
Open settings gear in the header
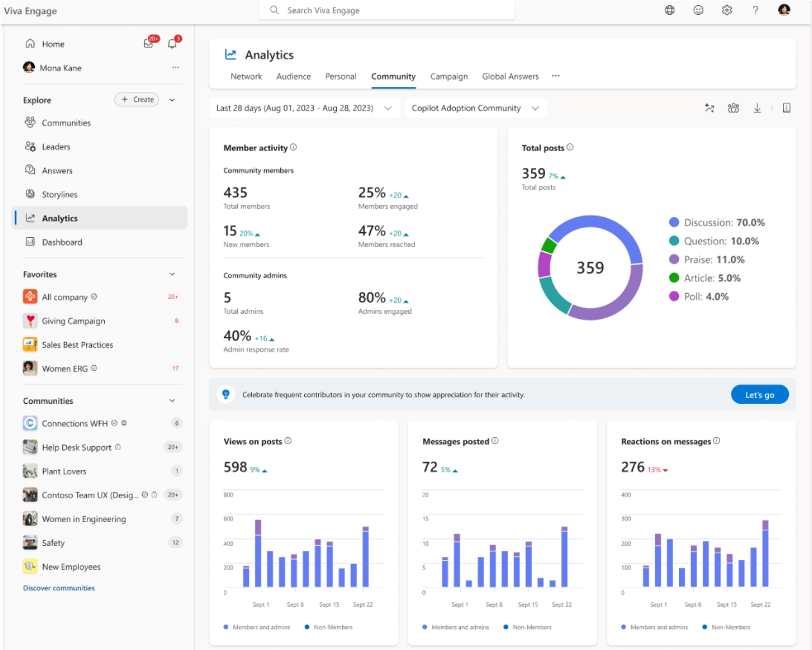point(726,10)
